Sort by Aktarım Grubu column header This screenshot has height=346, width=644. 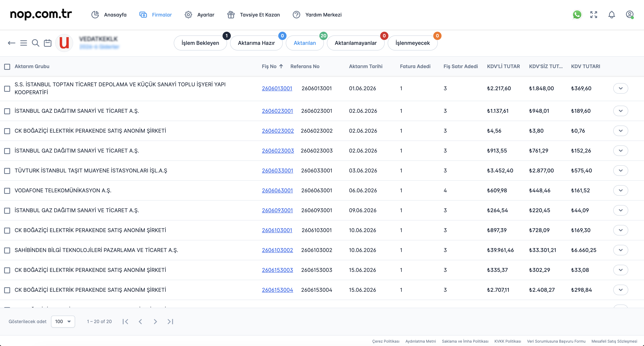(32, 66)
